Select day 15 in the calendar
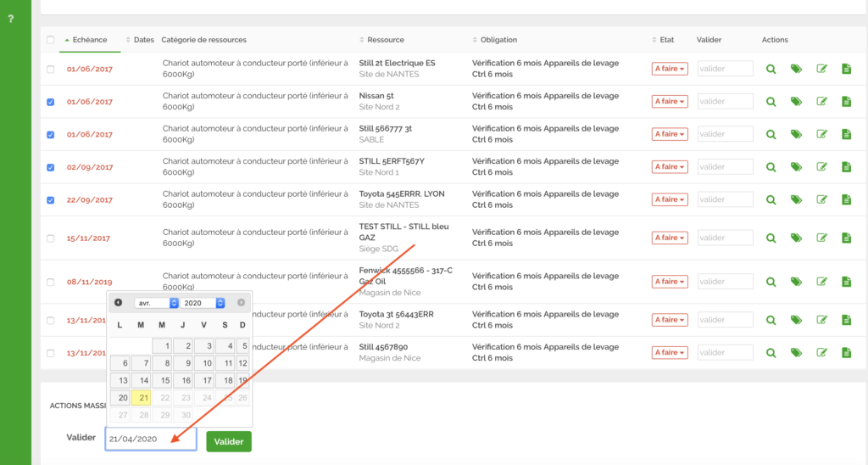Screen dimensions: 868x465 [x=164, y=381]
